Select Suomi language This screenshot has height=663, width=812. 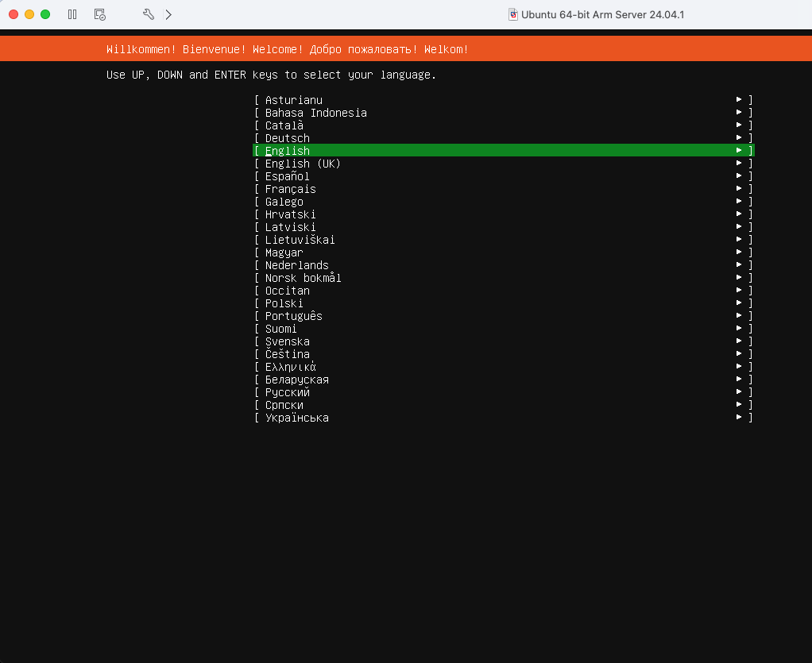[504, 329]
